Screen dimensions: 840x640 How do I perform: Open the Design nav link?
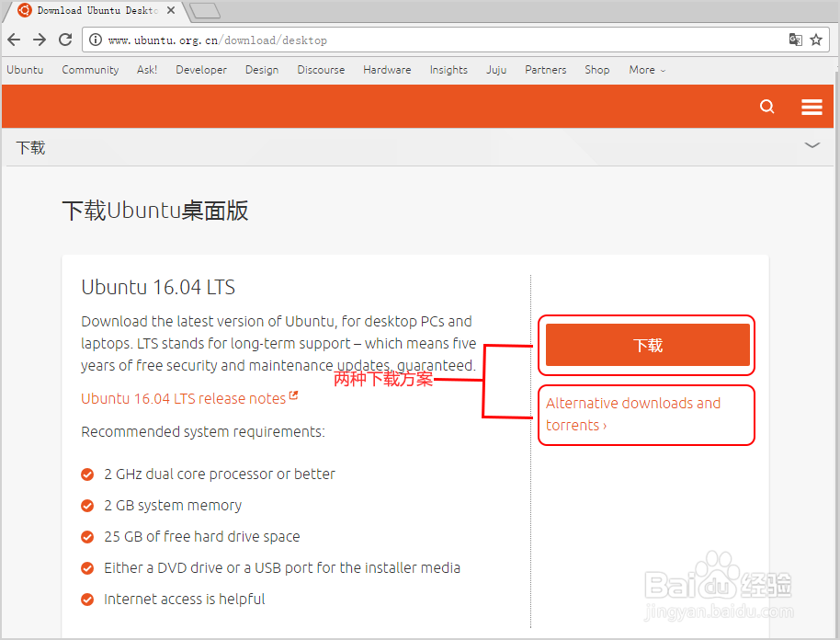[x=262, y=70]
